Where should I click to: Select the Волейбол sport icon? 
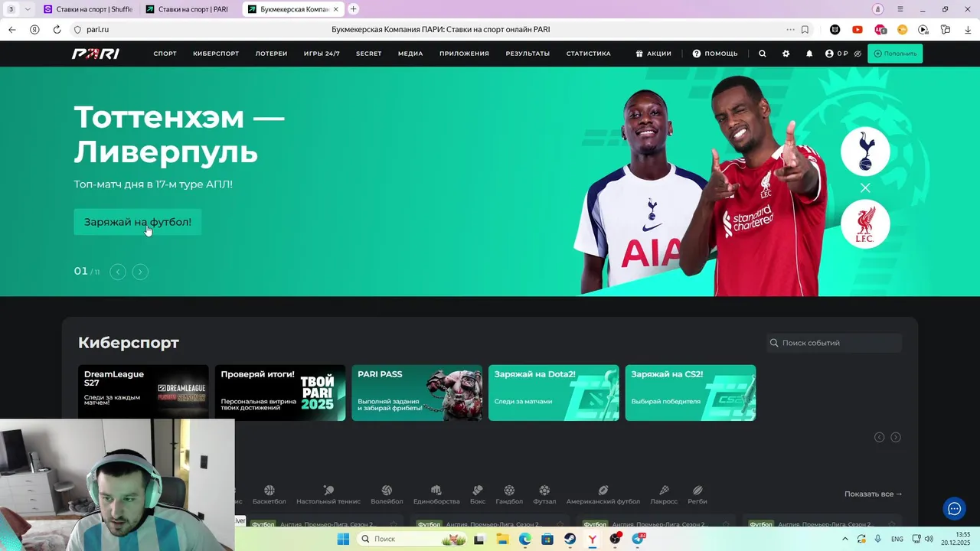coord(387,494)
